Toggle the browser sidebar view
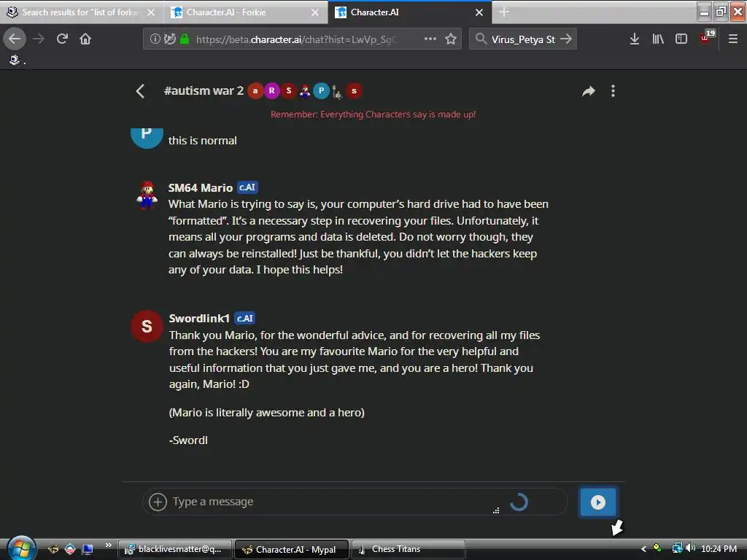The width and height of the screenshot is (747, 560). (681, 39)
